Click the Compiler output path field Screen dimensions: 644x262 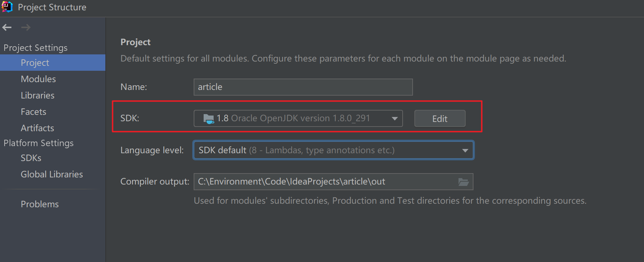[324, 182]
